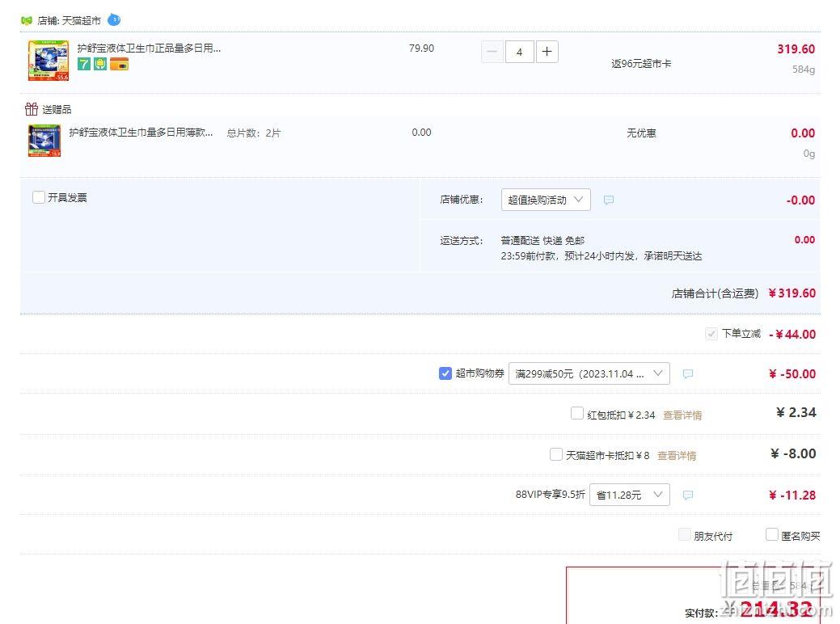Click the ¥ -11.28 VIP discount amount
The image size is (840, 624).
coord(792,495)
